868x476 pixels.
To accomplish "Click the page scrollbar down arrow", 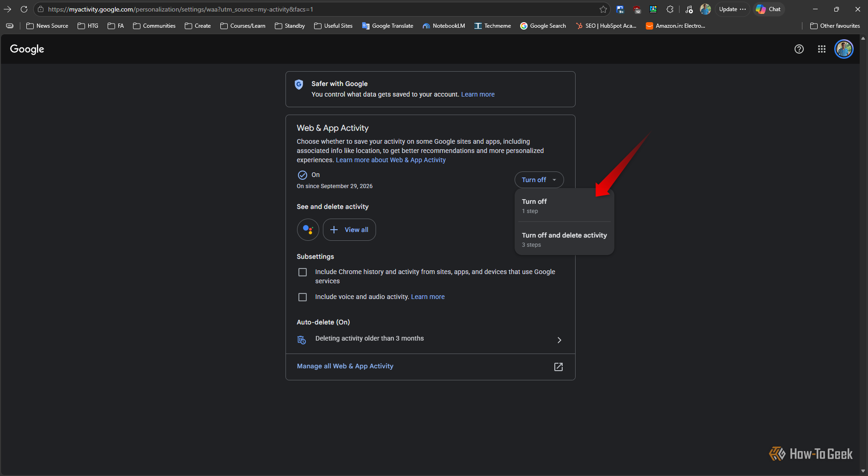I will click(863, 471).
